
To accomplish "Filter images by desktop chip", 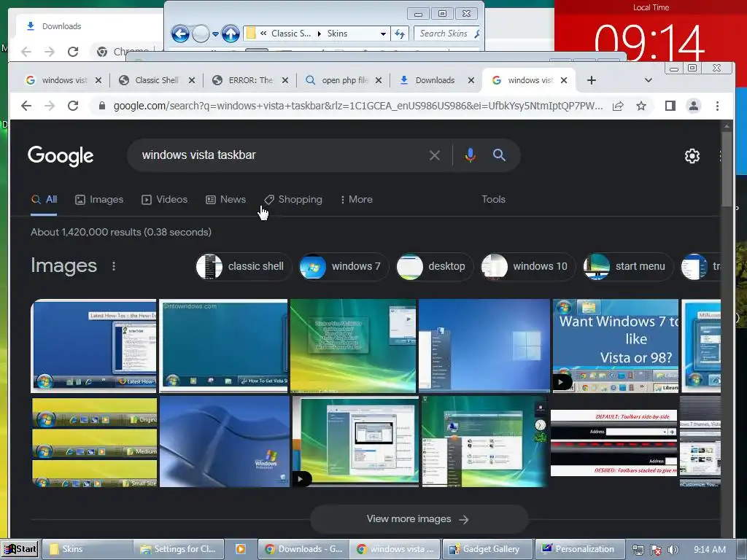I will pyautogui.click(x=433, y=266).
